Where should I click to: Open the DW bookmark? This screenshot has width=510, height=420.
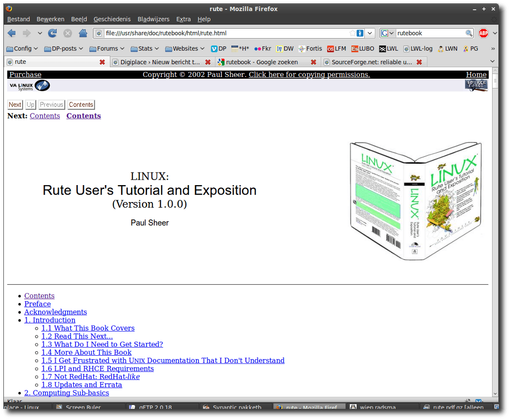pos(285,49)
